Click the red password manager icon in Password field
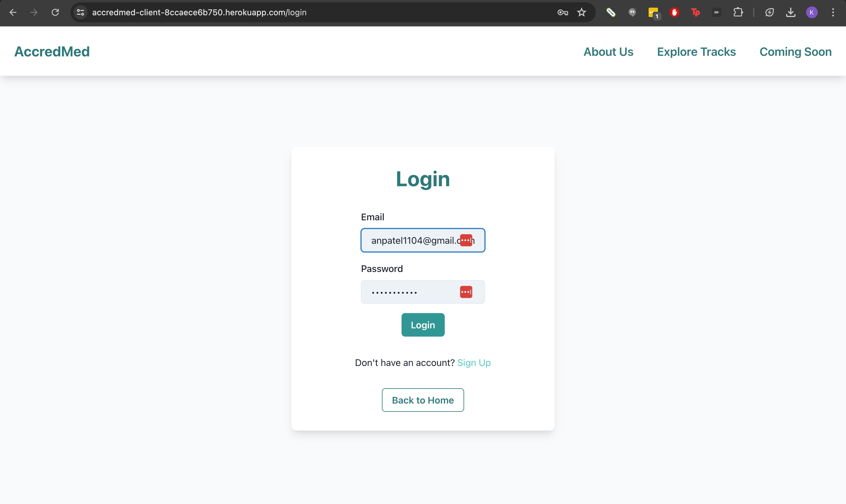Viewport: 846px width, 504px height. pos(466,292)
